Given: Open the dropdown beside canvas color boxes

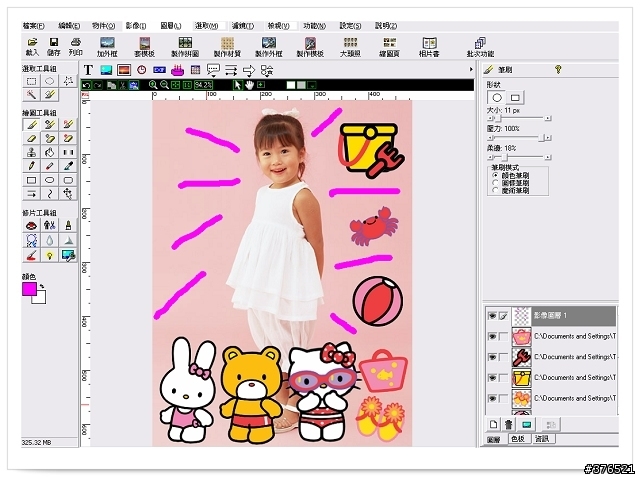Looking at the screenshot, I should coord(312,85).
